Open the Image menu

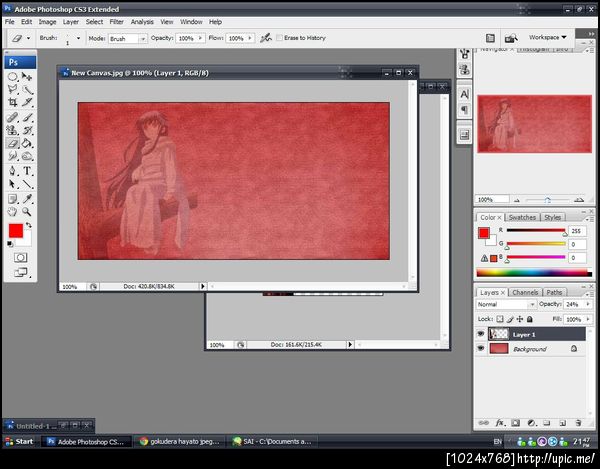pos(47,22)
